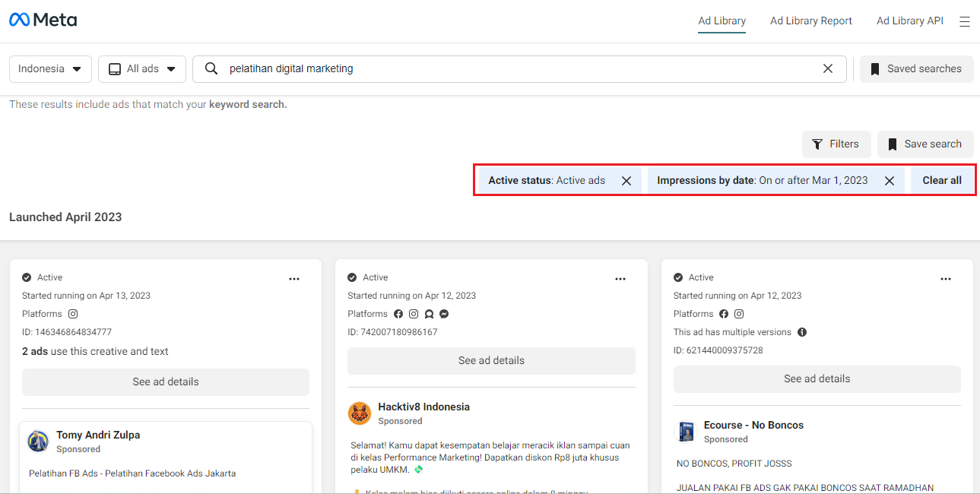980x494 pixels.
Task: Remove the Active status filter chip
Action: pyautogui.click(x=626, y=181)
